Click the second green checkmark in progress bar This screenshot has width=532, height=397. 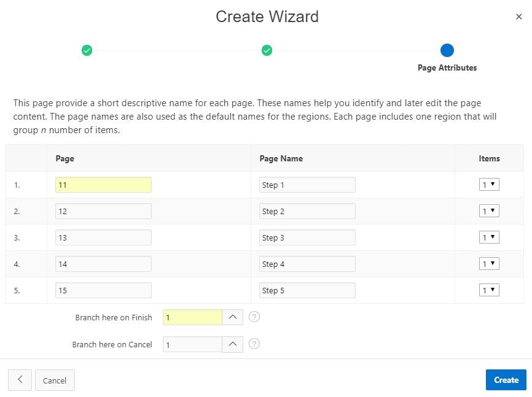(267, 50)
